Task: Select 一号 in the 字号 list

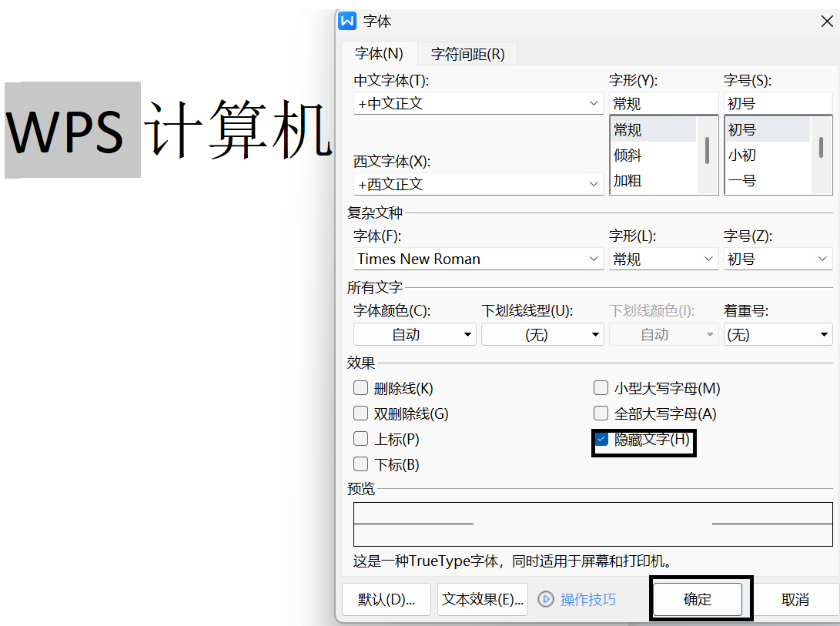Action: (x=768, y=181)
